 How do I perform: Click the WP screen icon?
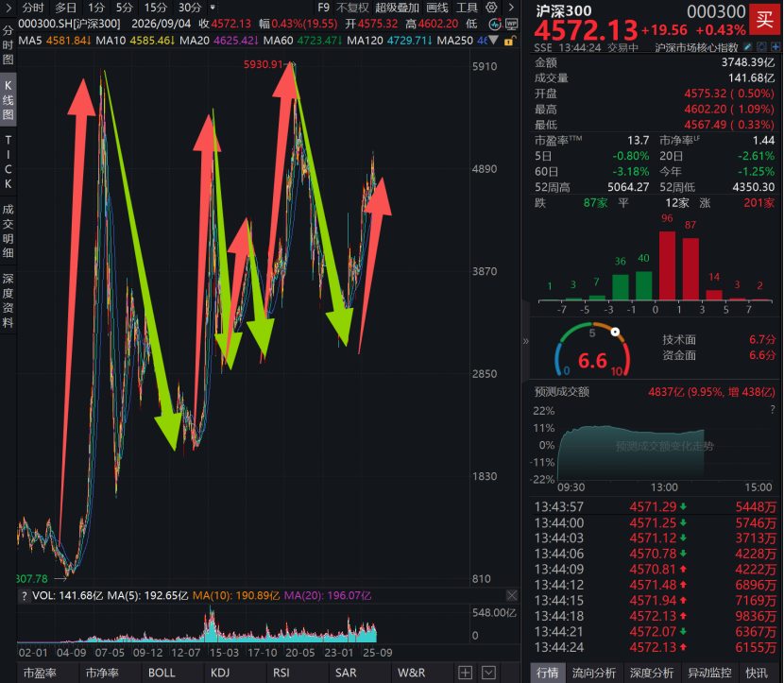coord(511,24)
